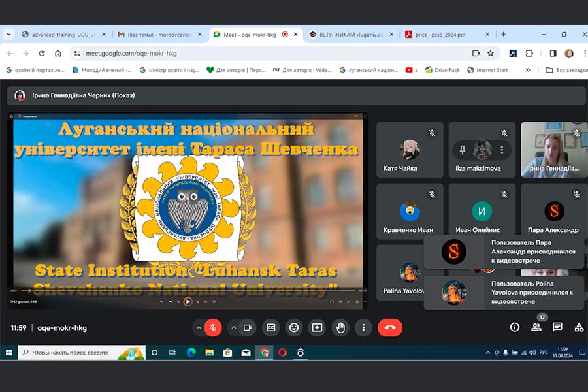Switch to the Gmail (без темы) tab
This screenshot has height=392, width=588.
(159, 35)
